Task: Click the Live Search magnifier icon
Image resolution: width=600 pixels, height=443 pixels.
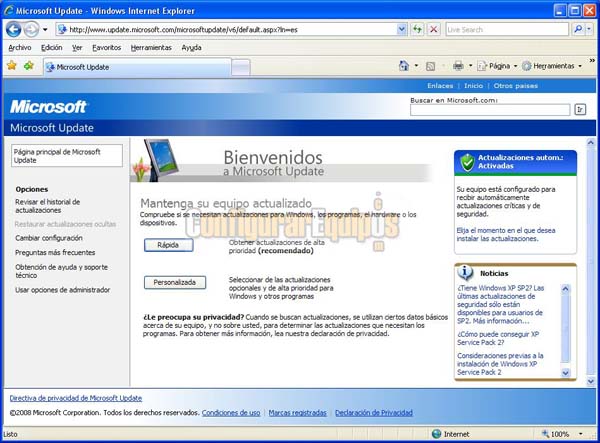Action: pos(578,29)
